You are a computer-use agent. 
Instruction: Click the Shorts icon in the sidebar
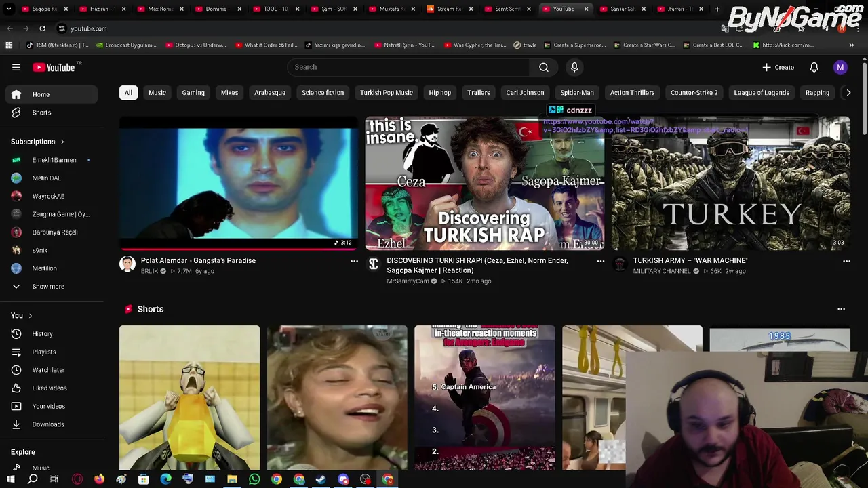(16, 113)
